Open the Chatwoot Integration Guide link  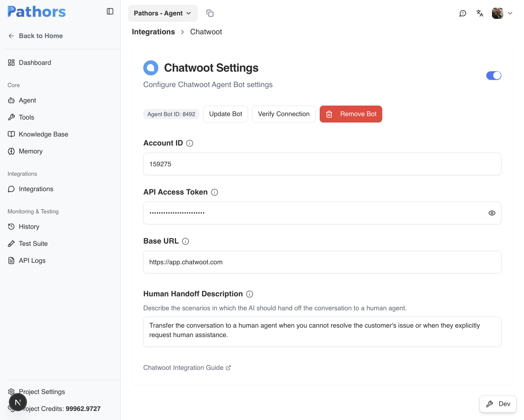point(187,368)
